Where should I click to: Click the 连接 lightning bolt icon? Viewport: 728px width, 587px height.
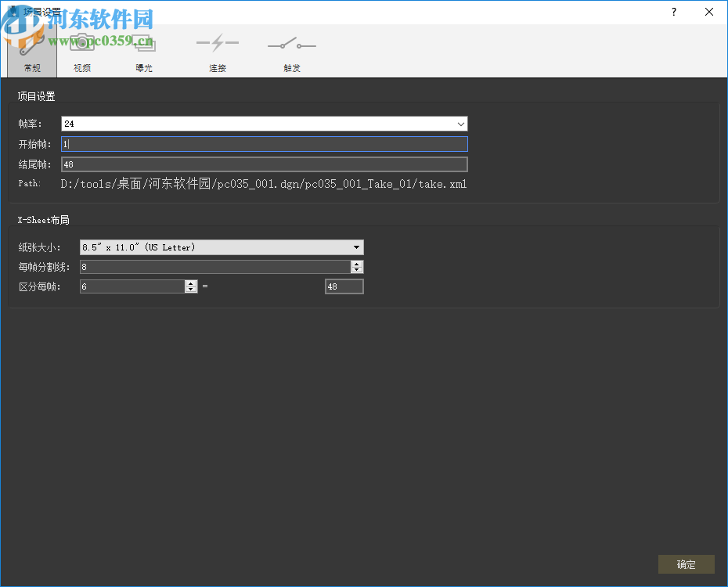pos(217,43)
